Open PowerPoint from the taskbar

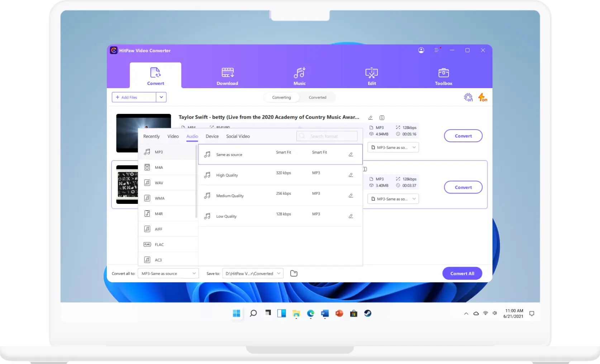339,313
